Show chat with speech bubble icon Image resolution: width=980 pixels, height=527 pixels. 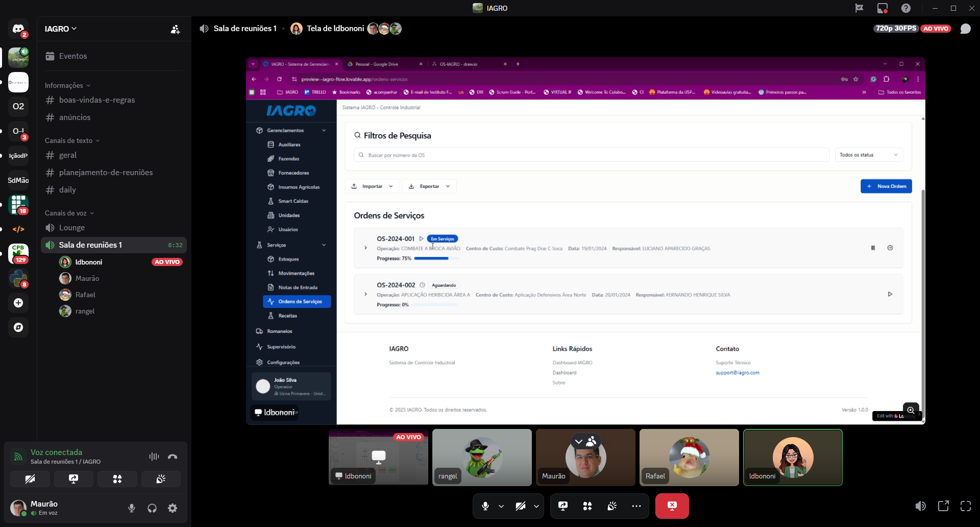point(965,29)
